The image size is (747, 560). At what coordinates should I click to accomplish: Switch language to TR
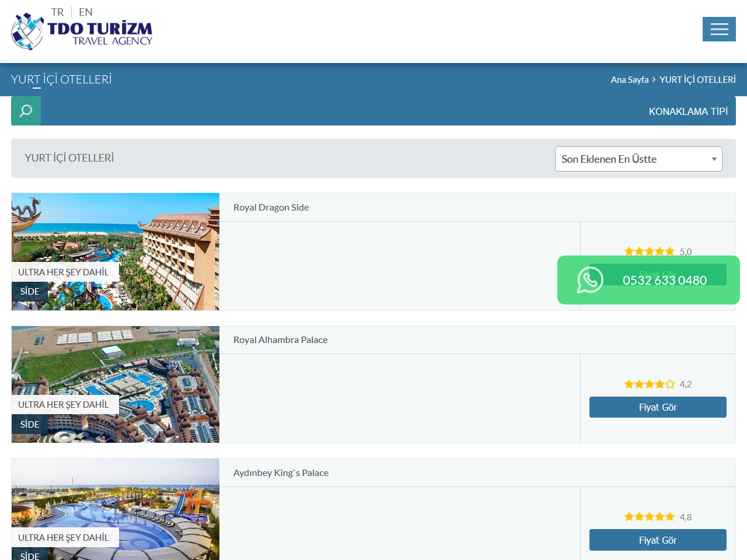click(57, 12)
